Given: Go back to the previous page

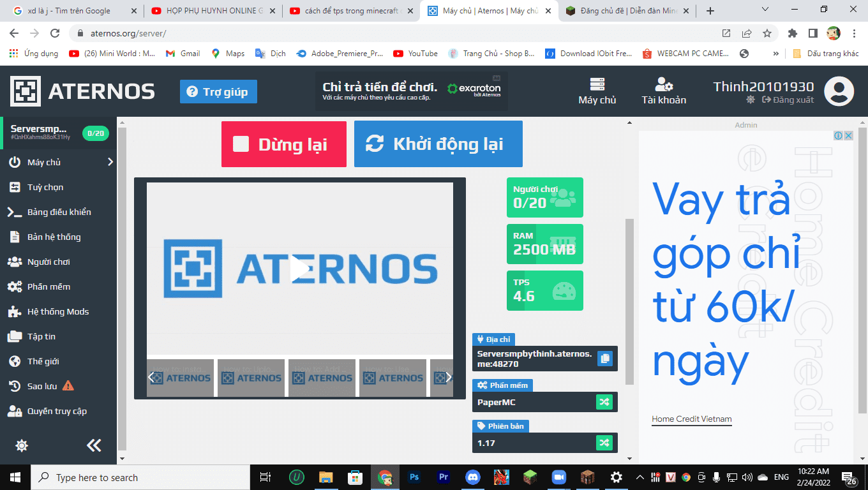Looking at the screenshot, I should (x=14, y=33).
